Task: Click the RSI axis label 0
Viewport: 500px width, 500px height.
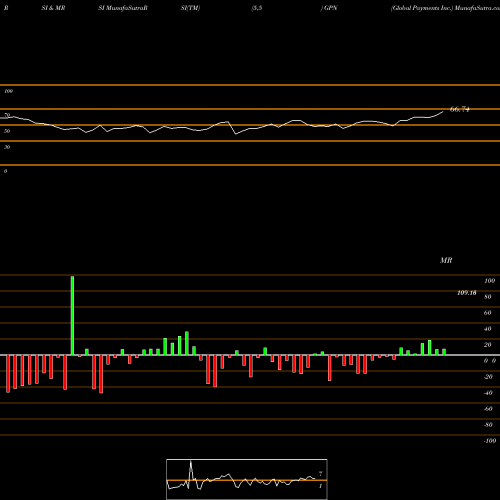Action: pos(5,171)
